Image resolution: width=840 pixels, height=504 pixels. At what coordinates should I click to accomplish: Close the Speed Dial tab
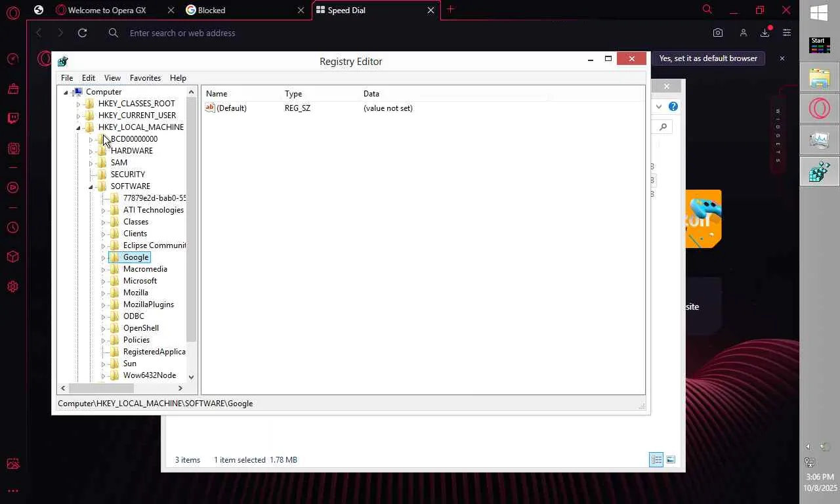coord(430,10)
